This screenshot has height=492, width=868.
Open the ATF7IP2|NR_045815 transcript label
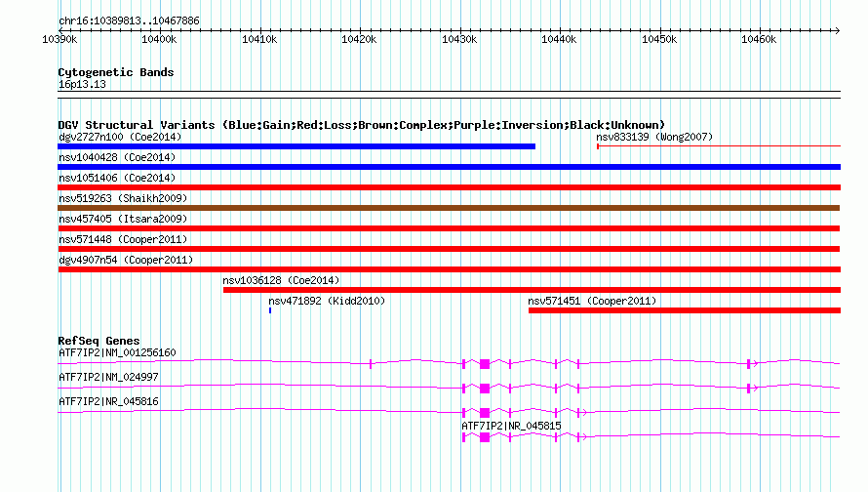511,426
